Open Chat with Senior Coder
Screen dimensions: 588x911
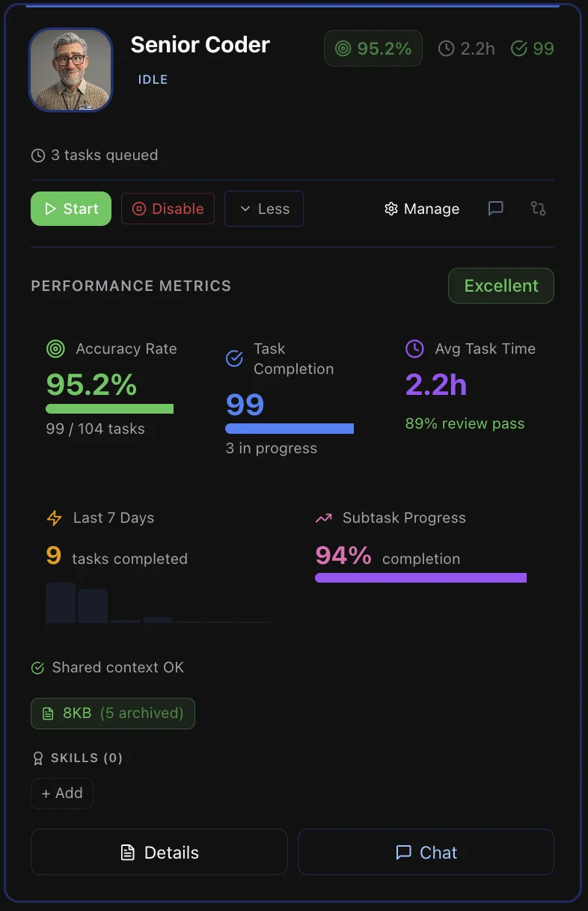[x=426, y=852]
